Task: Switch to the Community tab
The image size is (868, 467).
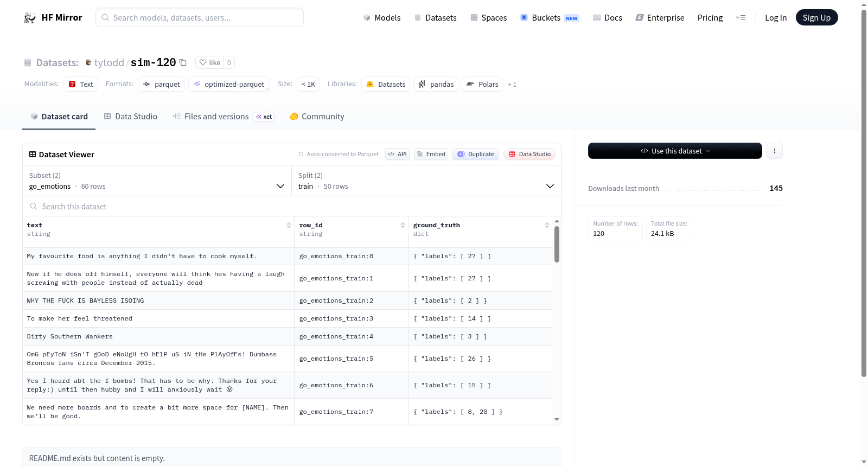Action: tap(317, 117)
